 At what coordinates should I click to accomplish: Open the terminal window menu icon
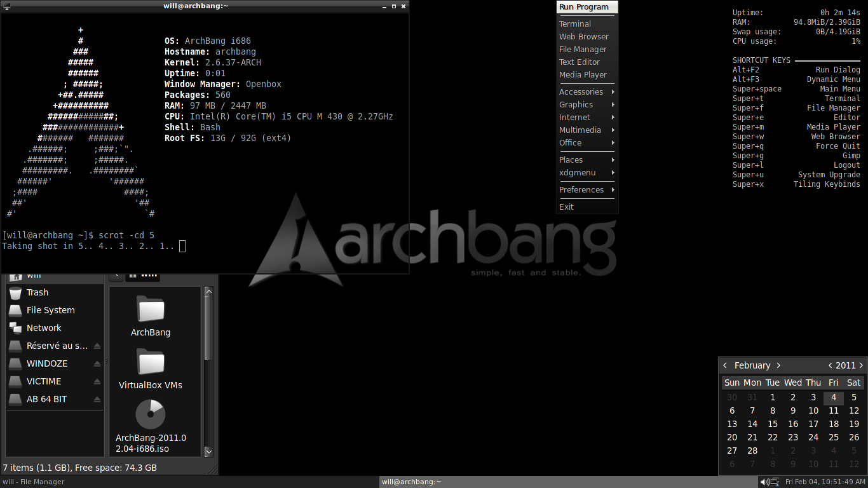(6, 6)
